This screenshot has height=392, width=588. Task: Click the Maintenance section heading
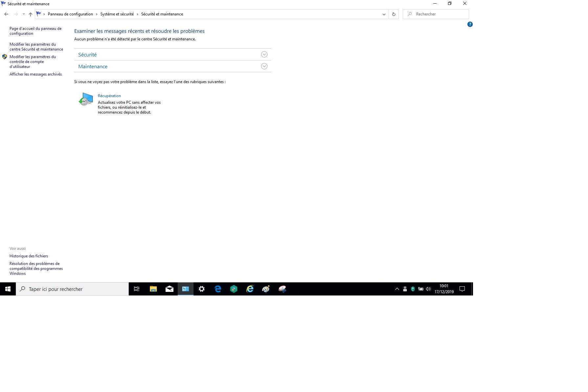coord(93,67)
